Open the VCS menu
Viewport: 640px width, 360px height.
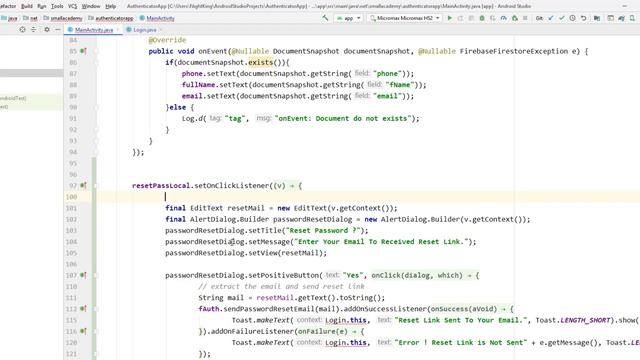coord(73,6)
